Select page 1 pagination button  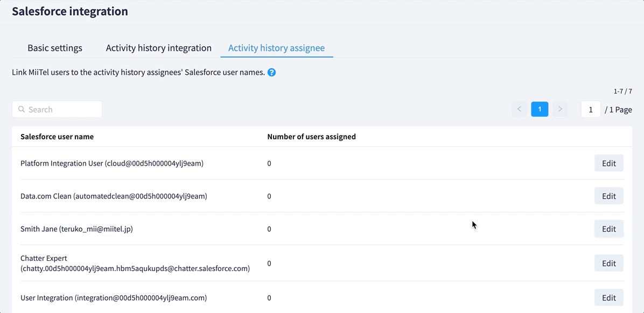tap(540, 109)
